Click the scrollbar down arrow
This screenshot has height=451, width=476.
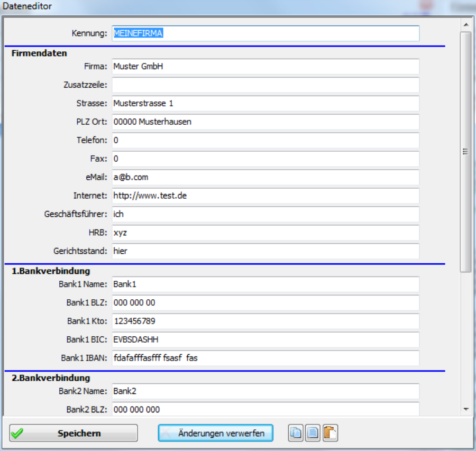click(465, 409)
